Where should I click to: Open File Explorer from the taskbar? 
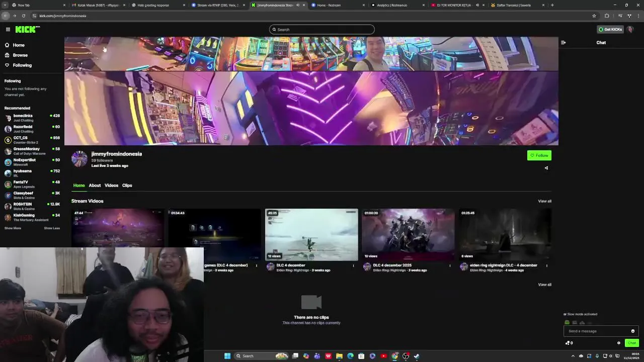click(339, 356)
